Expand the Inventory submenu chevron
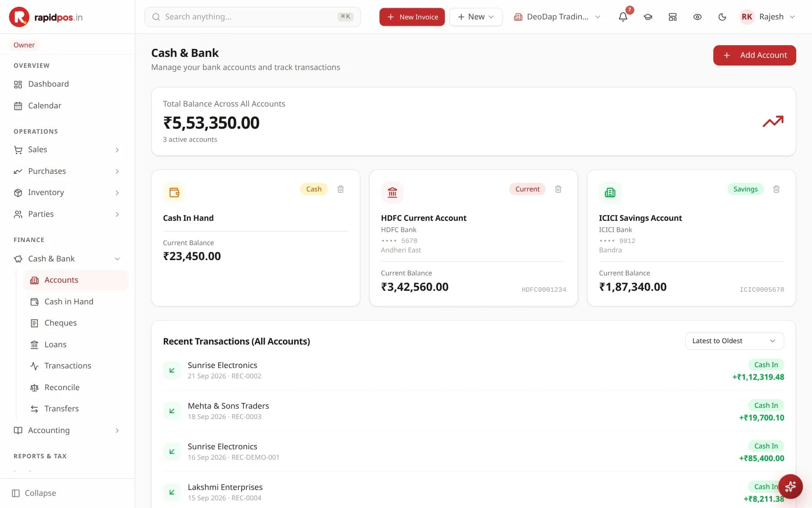 [x=117, y=193]
